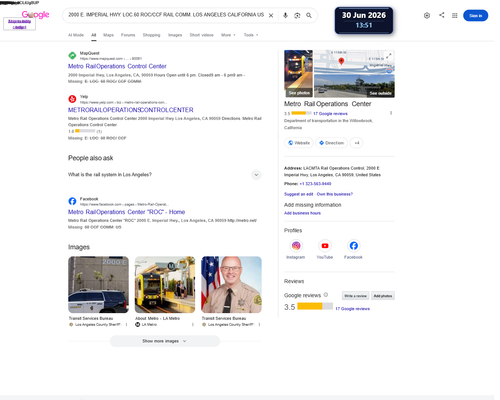
Task: Open the YouTube profile icon
Action: click(x=325, y=246)
